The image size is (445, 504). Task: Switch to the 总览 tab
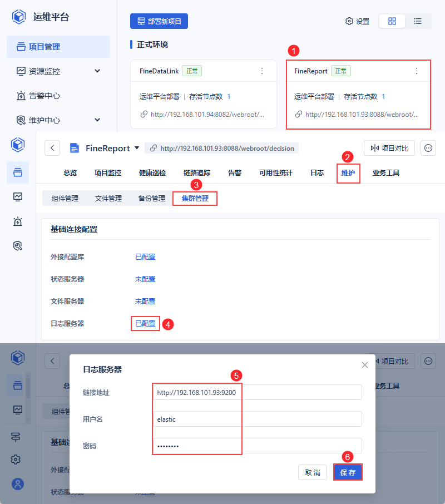(70, 173)
